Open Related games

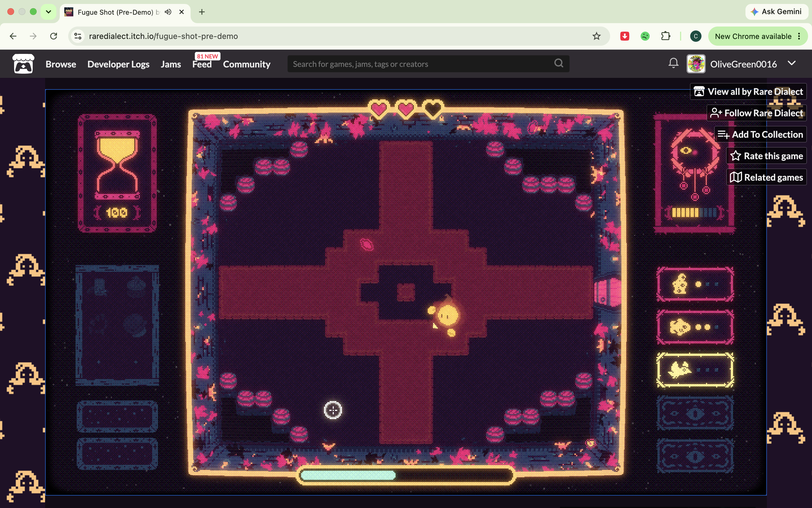(766, 177)
